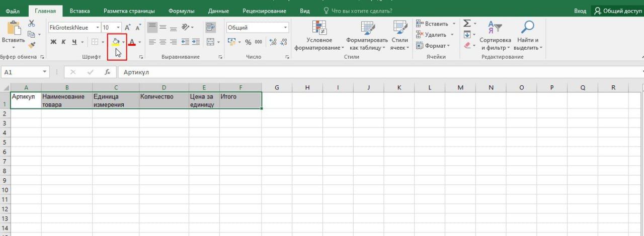644x236 pixels.
Task: Click the Copy icon in clipboard group
Action: (x=32, y=34)
